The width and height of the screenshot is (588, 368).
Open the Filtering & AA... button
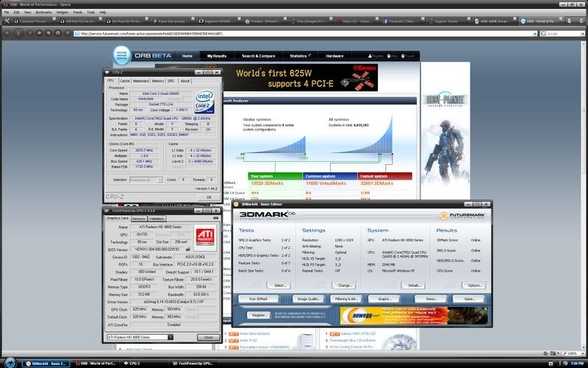345,300
